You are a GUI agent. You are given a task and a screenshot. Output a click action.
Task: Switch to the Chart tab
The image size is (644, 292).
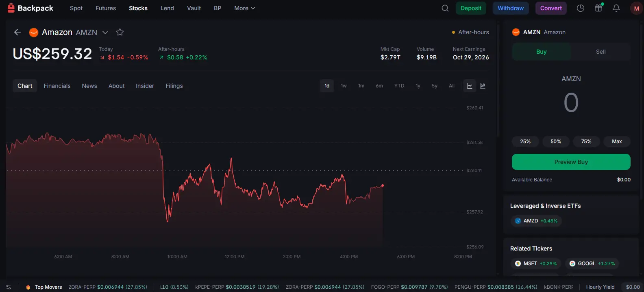pyautogui.click(x=25, y=86)
